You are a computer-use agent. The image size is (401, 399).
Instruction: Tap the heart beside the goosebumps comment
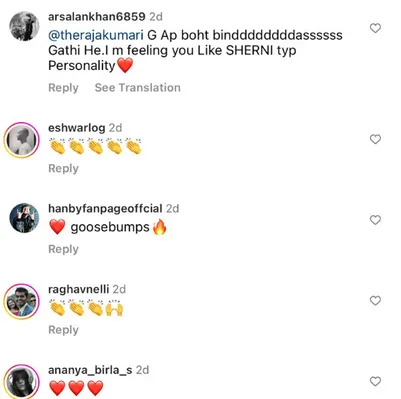coord(375,220)
